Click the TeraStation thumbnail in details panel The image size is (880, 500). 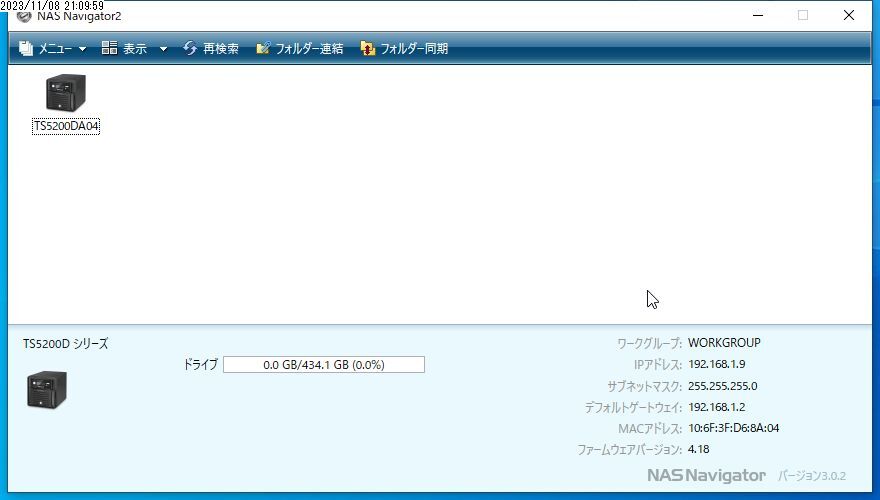(47, 389)
